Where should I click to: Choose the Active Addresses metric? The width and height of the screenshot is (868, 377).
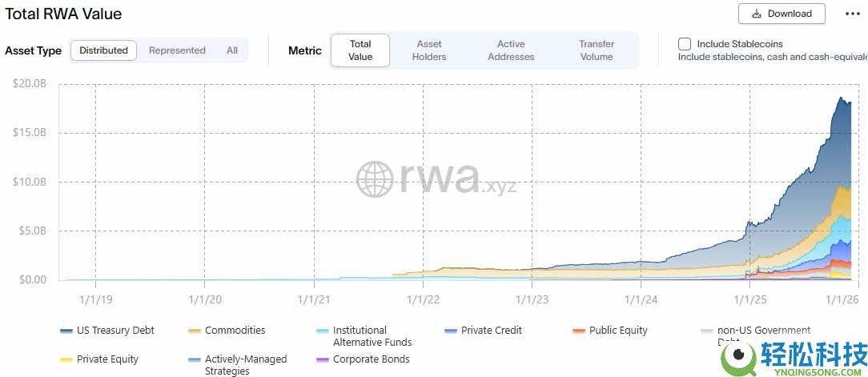pyautogui.click(x=511, y=50)
